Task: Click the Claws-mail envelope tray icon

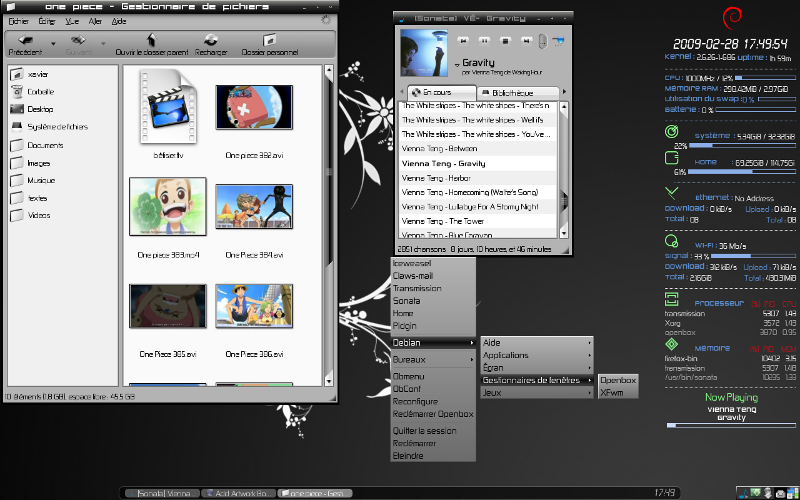Action: (x=780, y=493)
